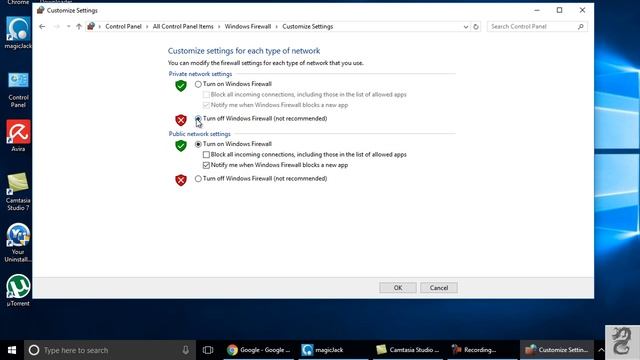This screenshot has width=640, height=360.
Task: Switch to Recording taskbar window
Action: [x=482, y=350]
